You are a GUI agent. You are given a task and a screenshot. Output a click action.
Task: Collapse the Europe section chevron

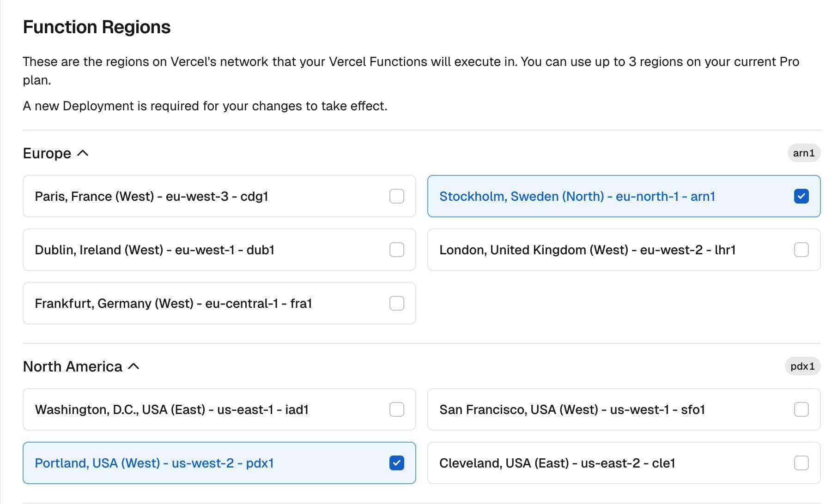tap(83, 153)
